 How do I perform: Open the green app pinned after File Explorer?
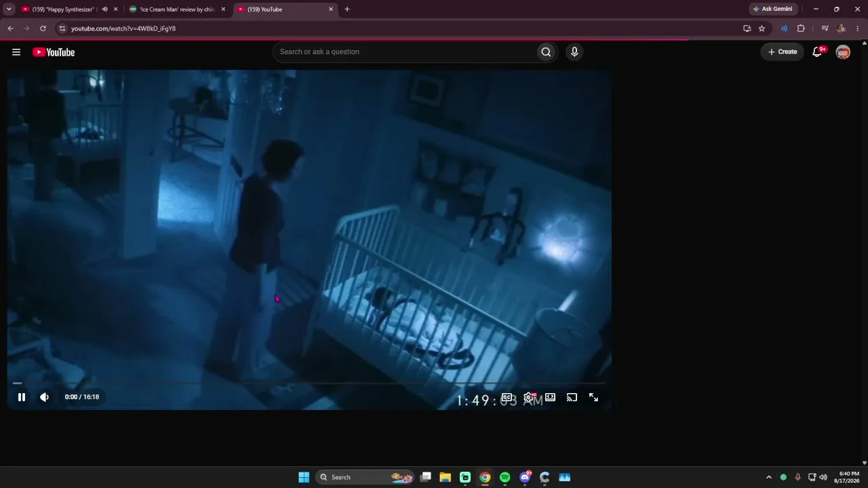tap(465, 477)
